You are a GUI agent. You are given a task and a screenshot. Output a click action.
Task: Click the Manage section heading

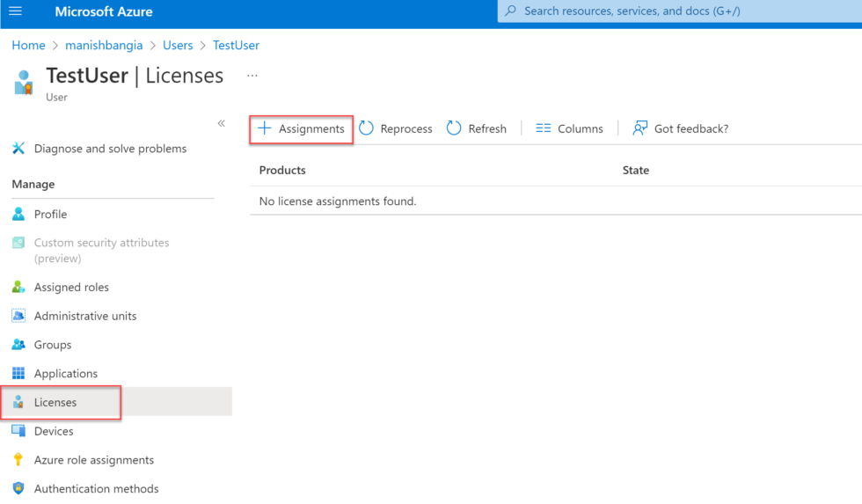pyautogui.click(x=33, y=184)
